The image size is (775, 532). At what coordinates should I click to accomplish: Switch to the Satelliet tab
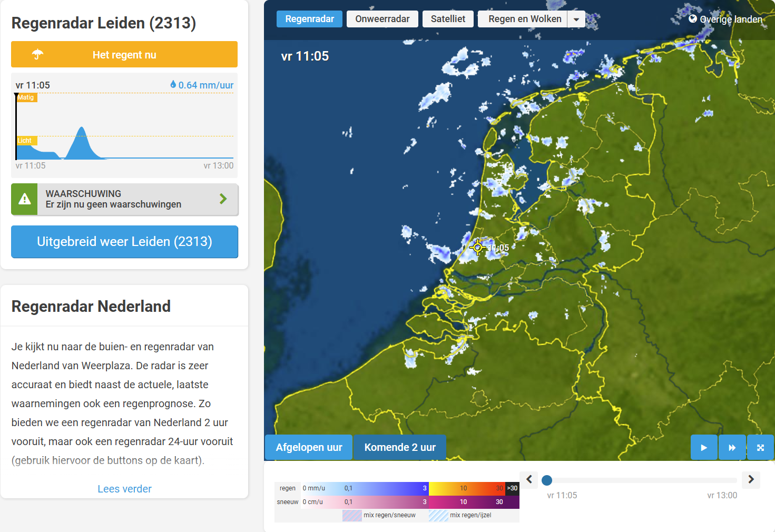(x=448, y=19)
